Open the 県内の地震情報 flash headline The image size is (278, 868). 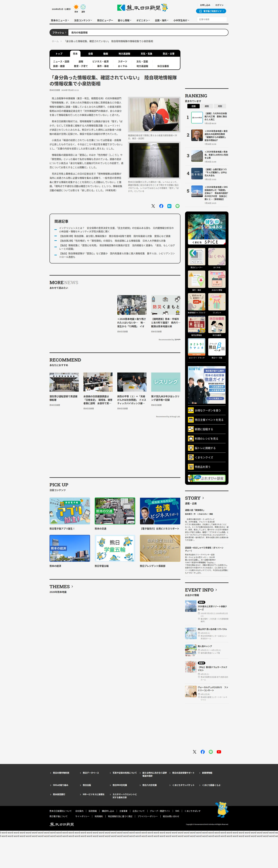[79, 33]
